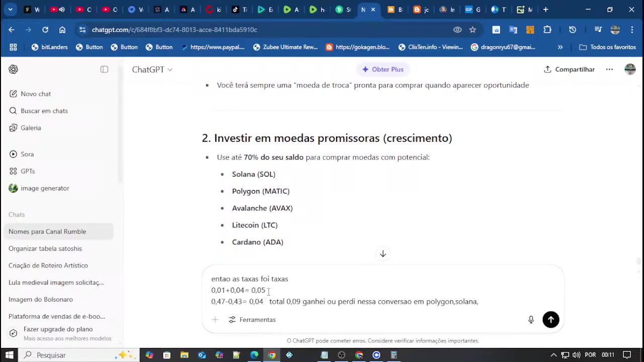Open the apps grid in bookmarks bar
The image size is (644, 362).
point(13,47)
